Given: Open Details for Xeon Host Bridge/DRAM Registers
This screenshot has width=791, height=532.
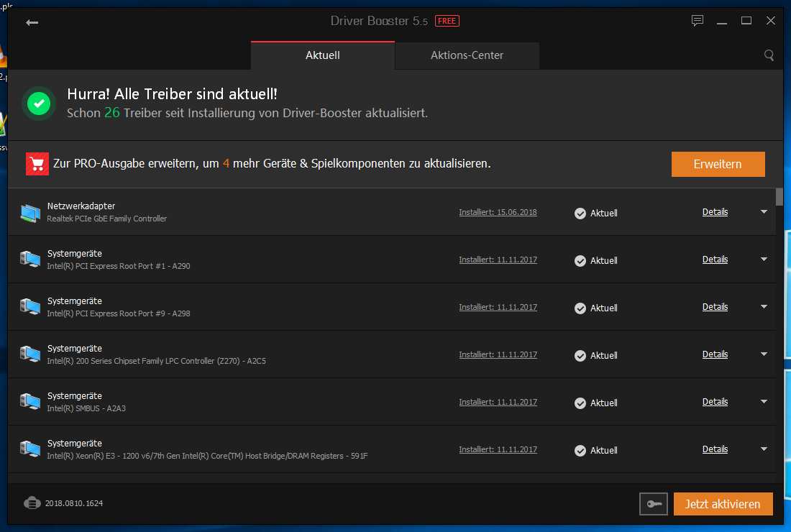Looking at the screenshot, I should [x=715, y=449].
